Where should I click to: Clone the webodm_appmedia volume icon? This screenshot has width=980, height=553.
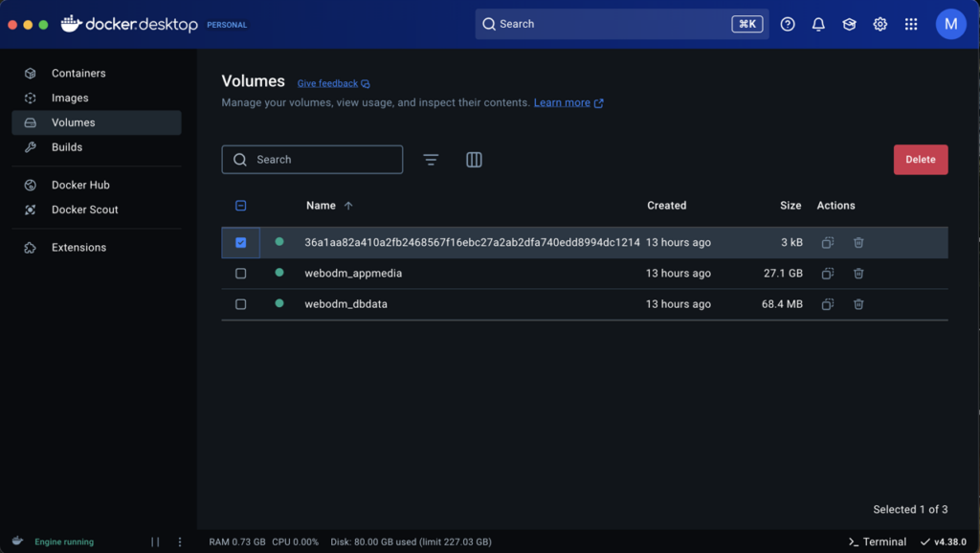click(828, 273)
